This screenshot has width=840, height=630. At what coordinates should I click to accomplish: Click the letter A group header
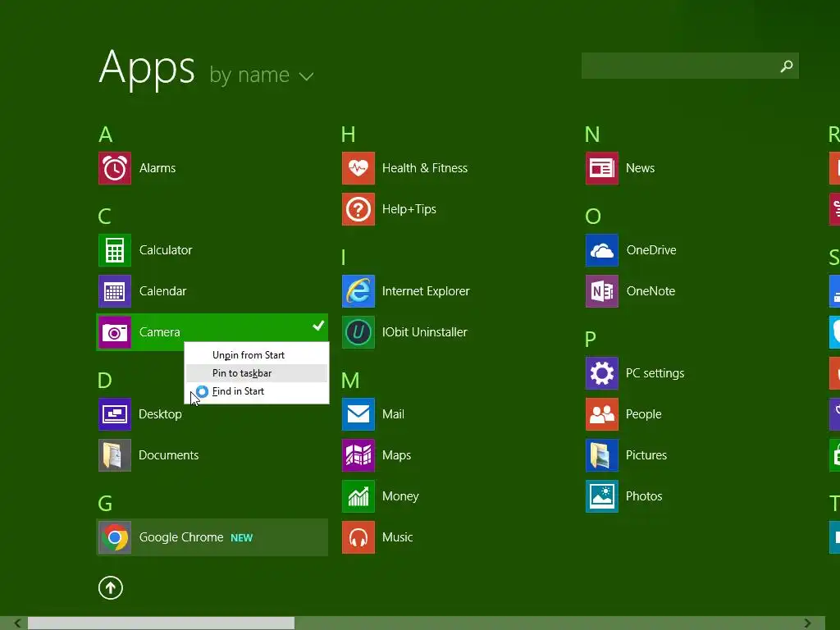point(106,135)
